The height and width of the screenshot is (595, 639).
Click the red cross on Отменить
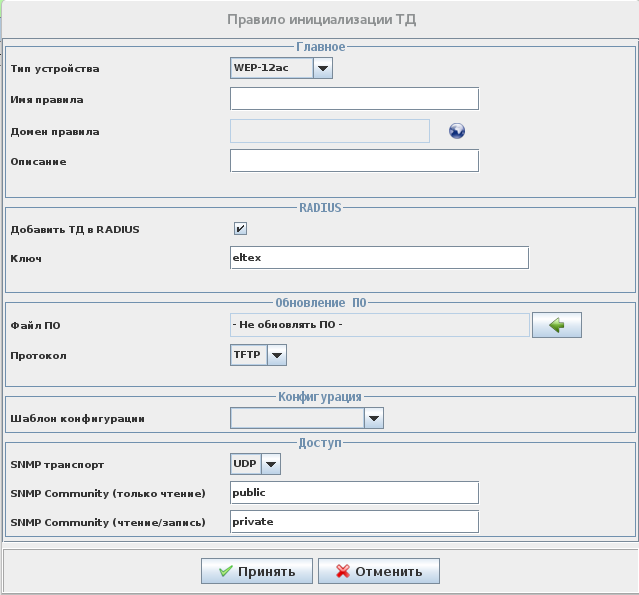tap(342, 572)
